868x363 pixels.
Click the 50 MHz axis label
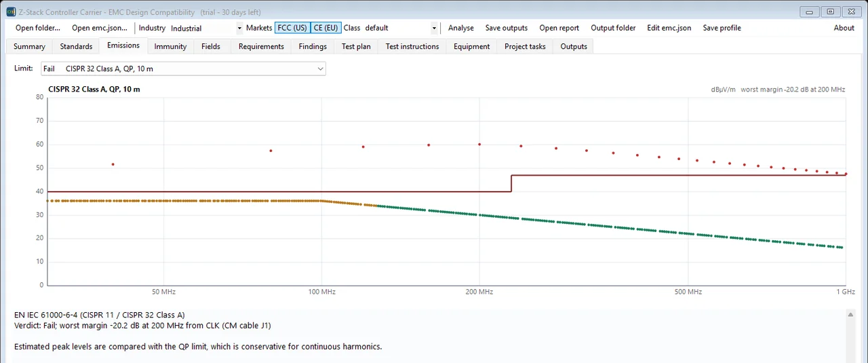(163, 292)
